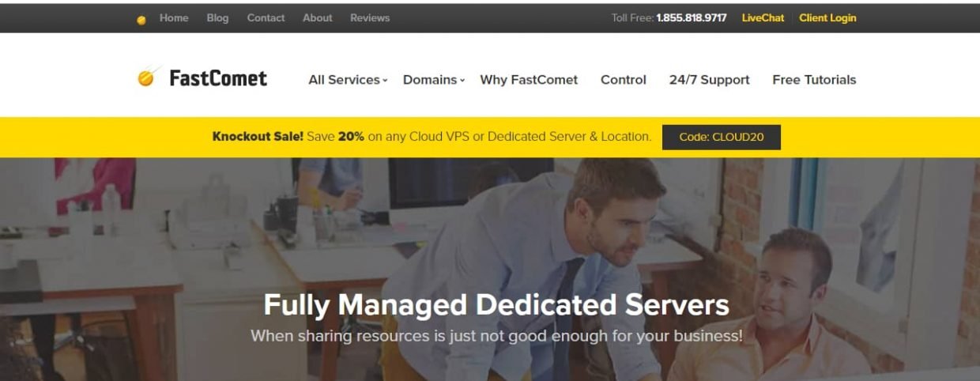Click the toll free phone number

(x=692, y=17)
